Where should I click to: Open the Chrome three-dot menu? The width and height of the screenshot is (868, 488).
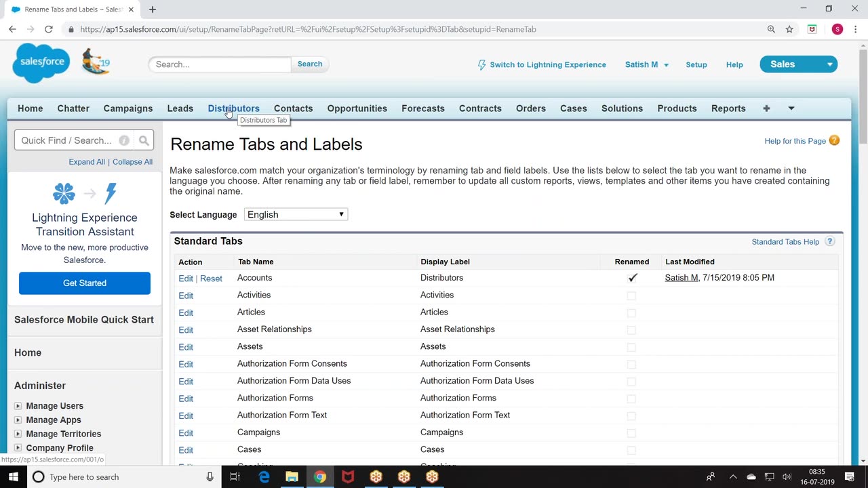click(x=856, y=29)
